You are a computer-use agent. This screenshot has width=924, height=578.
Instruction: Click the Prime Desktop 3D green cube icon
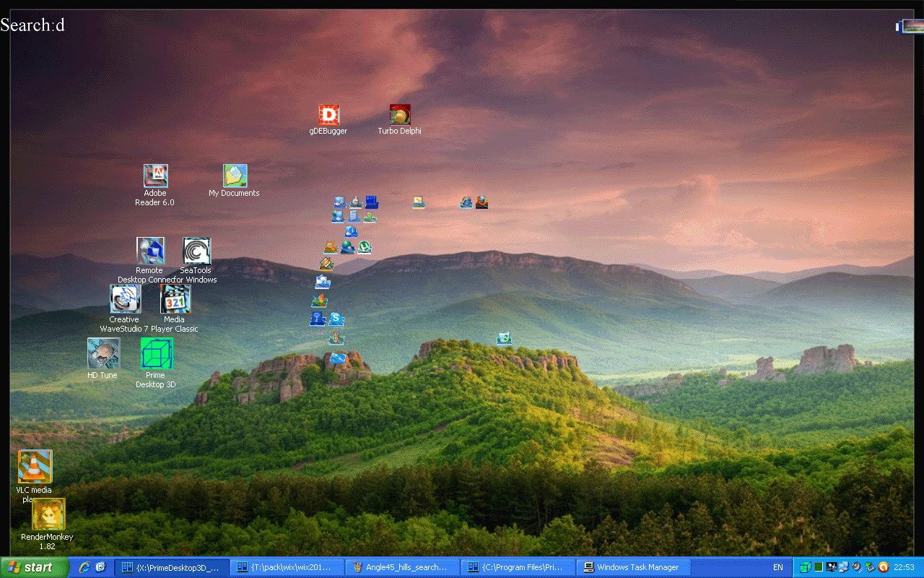[x=157, y=353]
